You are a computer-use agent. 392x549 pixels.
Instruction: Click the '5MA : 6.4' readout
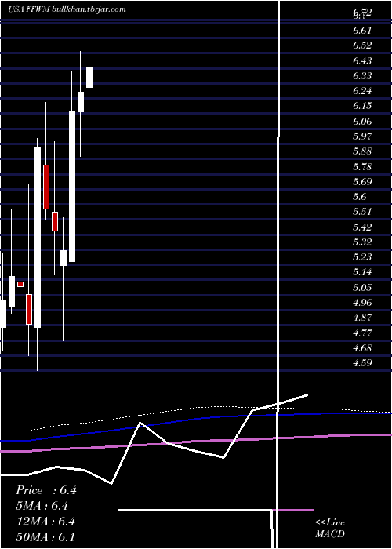point(42,506)
